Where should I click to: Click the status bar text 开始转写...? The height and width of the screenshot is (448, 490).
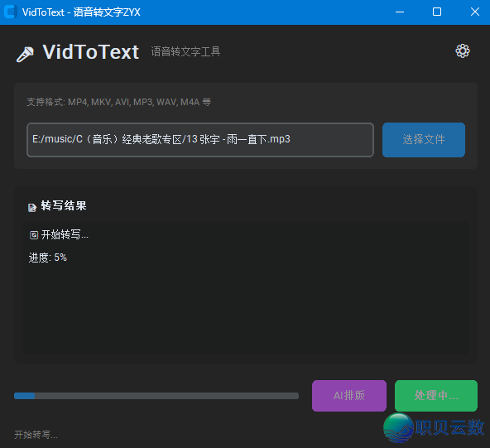point(36,435)
